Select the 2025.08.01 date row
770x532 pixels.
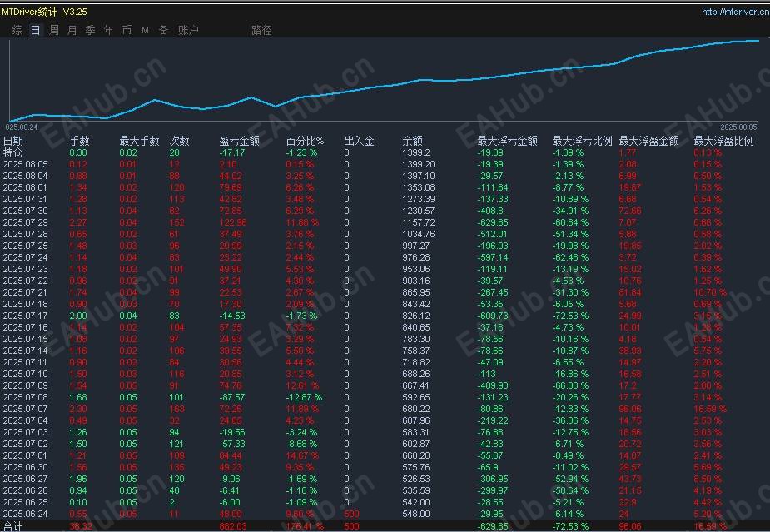tap(26, 187)
